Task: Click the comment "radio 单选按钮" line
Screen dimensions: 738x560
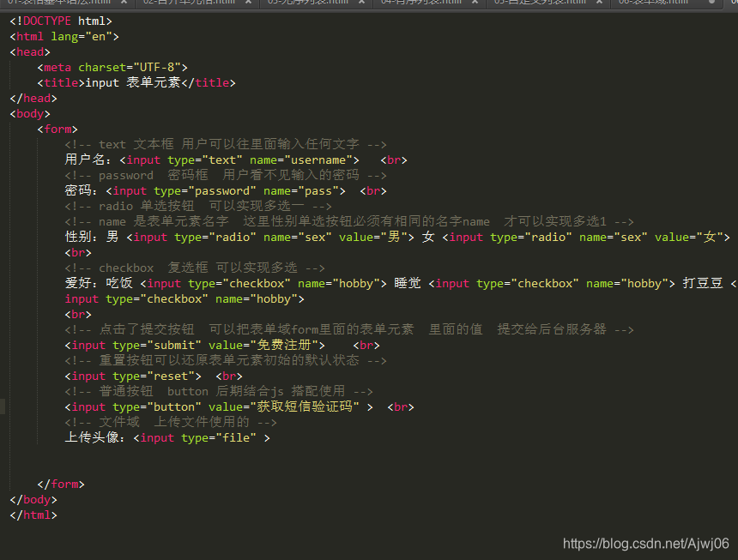Action: [198, 207]
